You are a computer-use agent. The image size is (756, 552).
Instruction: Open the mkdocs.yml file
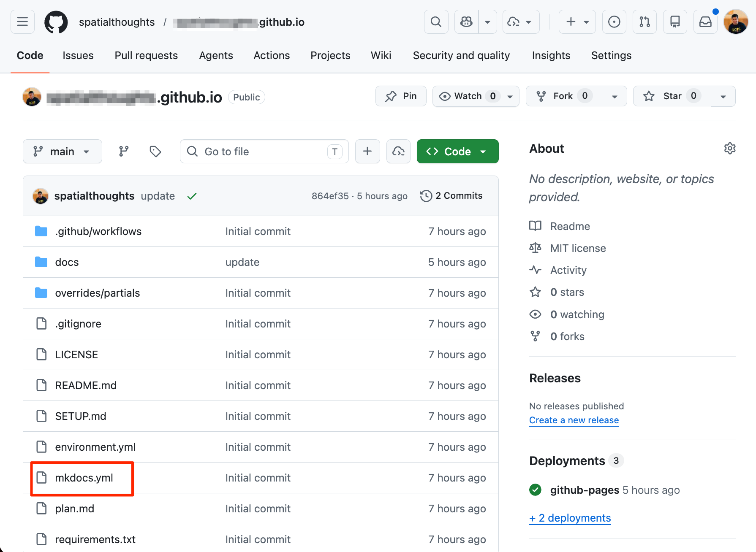(x=84, y=478)
